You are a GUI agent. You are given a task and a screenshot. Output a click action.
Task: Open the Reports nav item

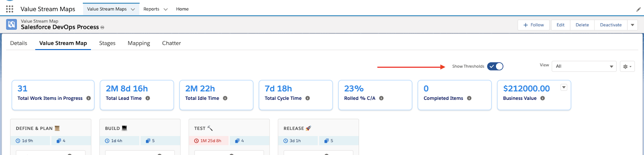click(x=151, y=9)
